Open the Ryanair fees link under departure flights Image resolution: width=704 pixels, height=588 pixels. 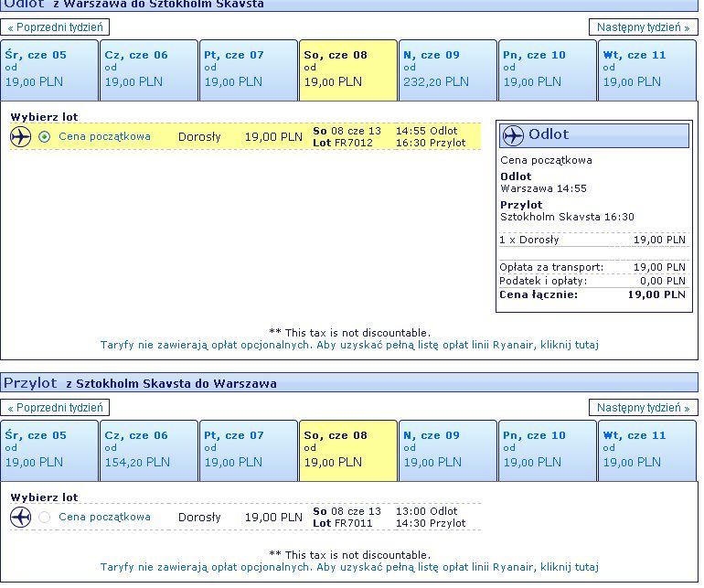(x=349, y=345)
